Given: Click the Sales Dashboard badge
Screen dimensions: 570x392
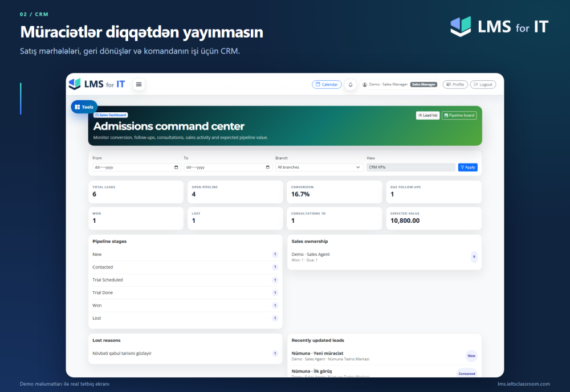Looking at the screenshot, I should click(x=111, y=115).
